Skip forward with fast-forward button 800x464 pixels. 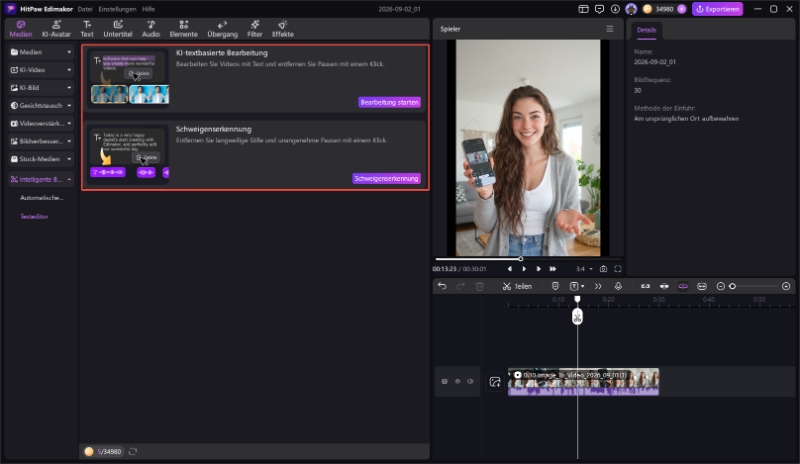point(553,269)
